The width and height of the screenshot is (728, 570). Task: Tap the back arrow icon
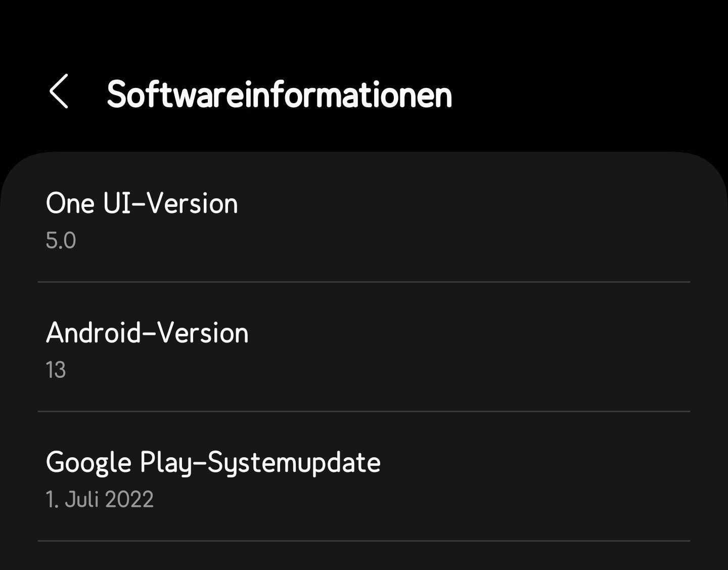pos(59,92)
